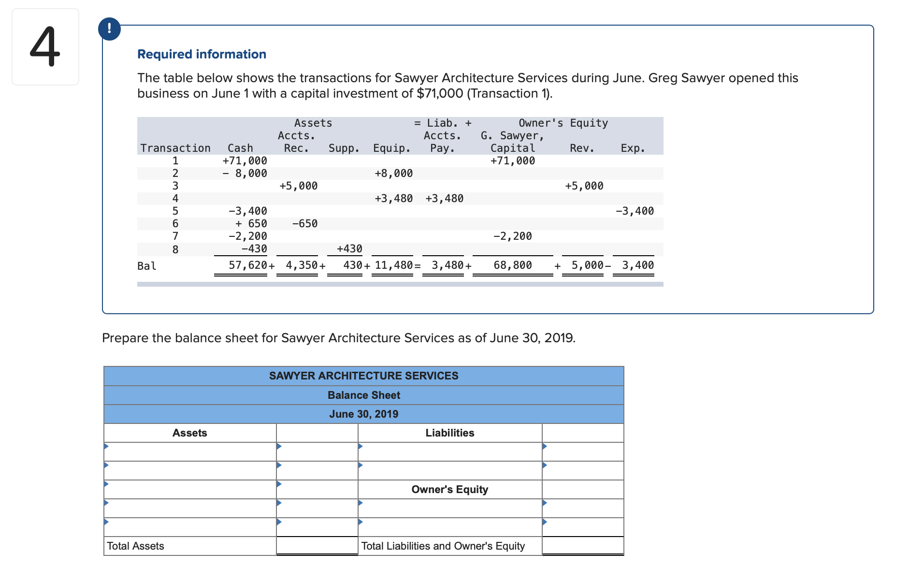Click the Total Assets label
This screenshot has width=924, height=582.
(x=135, y=546)
